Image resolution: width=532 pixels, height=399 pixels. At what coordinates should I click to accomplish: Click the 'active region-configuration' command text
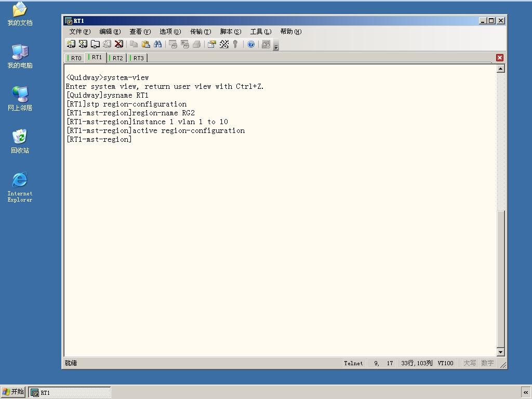click(189, 130)
